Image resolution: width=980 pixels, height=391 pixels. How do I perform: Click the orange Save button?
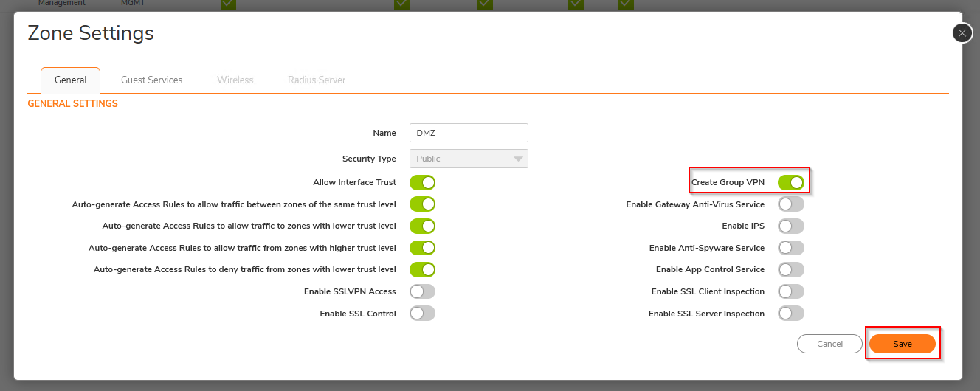[902, 344]
